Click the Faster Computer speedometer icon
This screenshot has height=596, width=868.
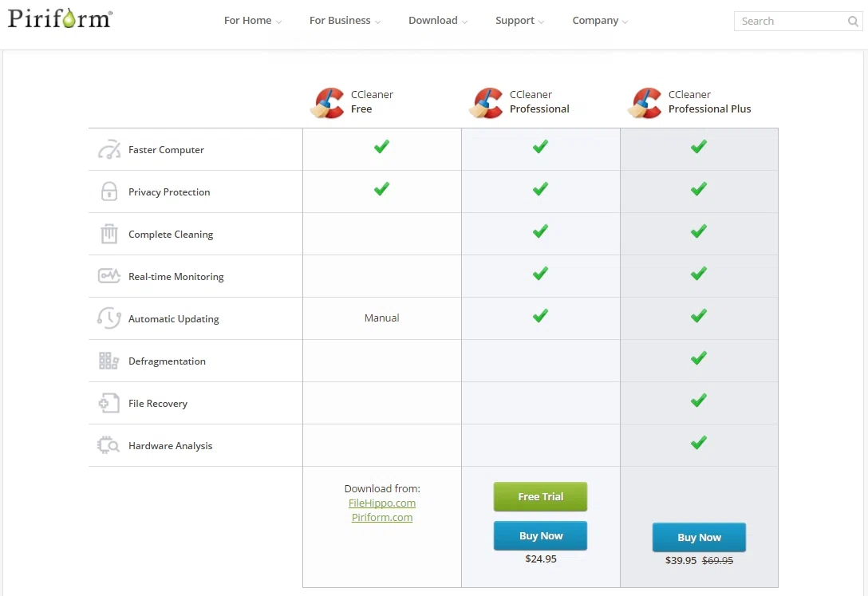[x=109, y=149]
